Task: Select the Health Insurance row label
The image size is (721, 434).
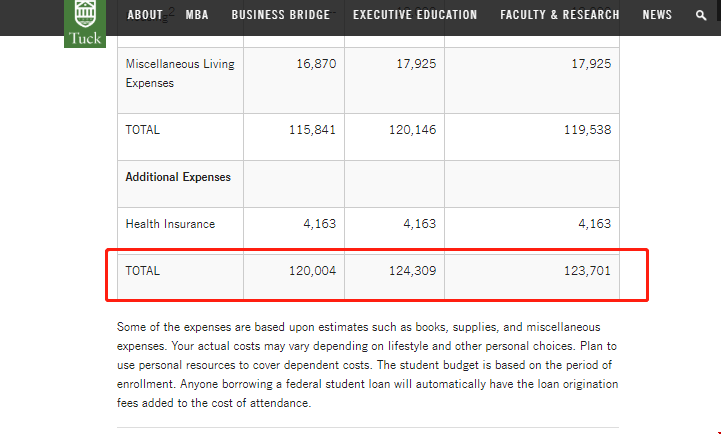Action: [x=170, y=224]
